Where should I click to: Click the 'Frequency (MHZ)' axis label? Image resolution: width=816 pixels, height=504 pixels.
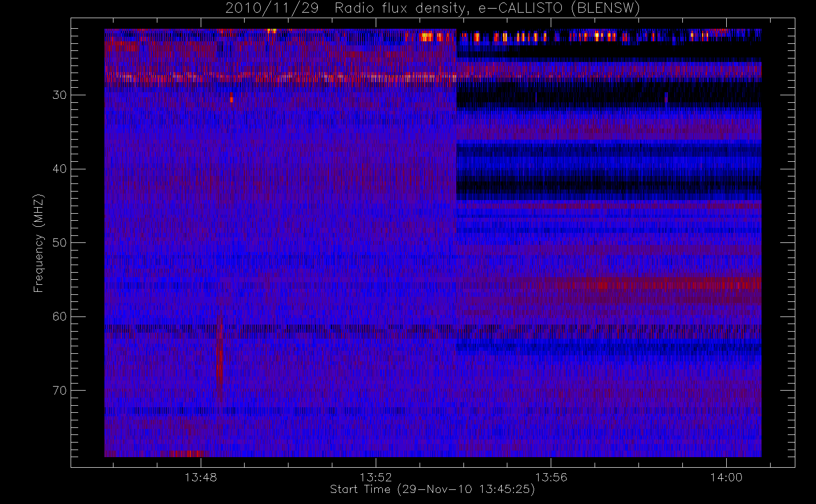[x=39, y=243]
